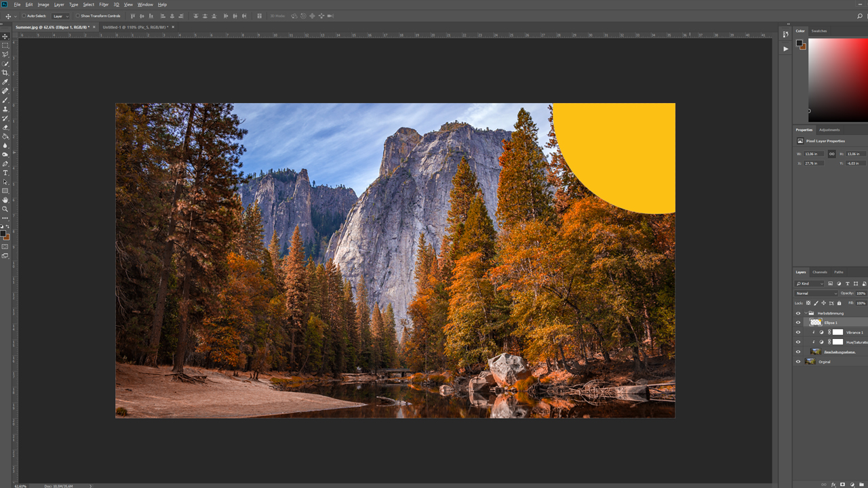Screen dimensions: 868x488
Task: Select the Crop tool
Action: 5,73
